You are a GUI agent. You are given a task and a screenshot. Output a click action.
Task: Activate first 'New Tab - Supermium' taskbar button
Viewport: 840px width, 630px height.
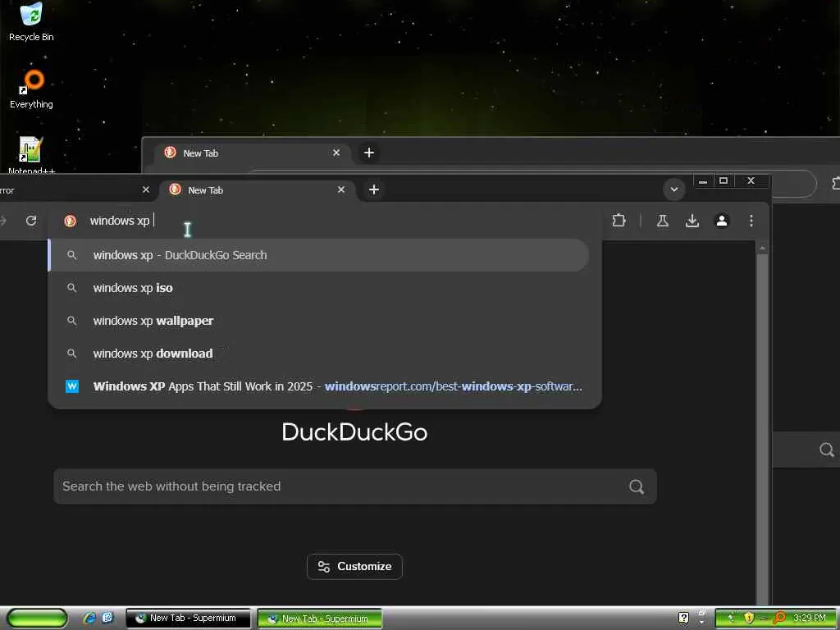(188, 619)
